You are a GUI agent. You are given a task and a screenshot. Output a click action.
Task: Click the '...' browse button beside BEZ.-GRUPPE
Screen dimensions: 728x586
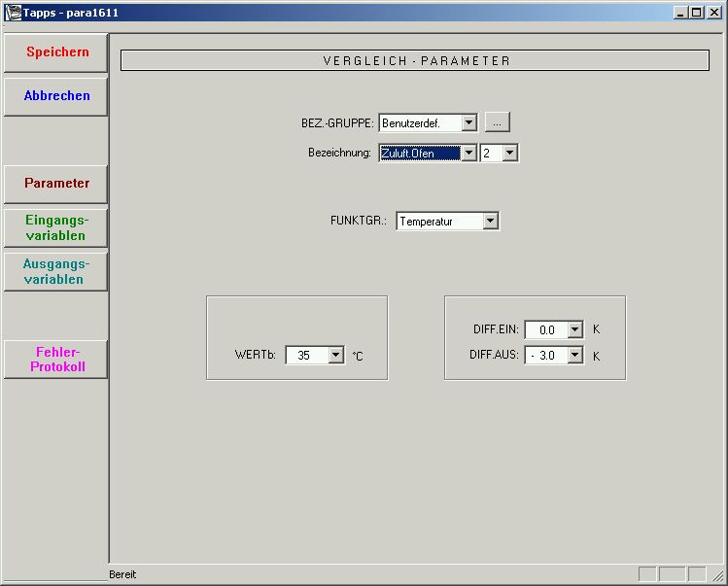497,122
